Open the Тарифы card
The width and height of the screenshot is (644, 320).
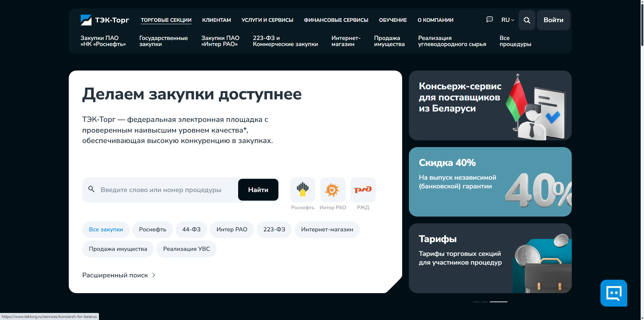[x=490, y=258]
